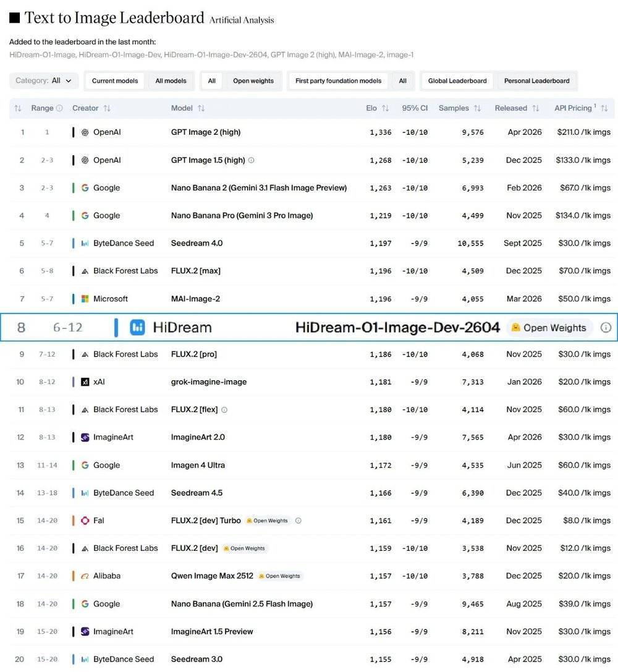
Task: Select the All models toggle
Action: (171, 80)
